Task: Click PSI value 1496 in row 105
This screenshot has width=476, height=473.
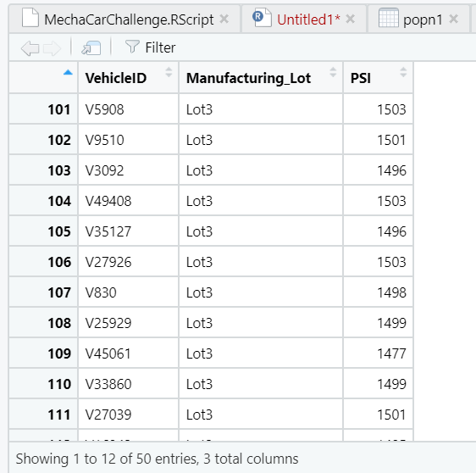Action: (x=379, y=231)
